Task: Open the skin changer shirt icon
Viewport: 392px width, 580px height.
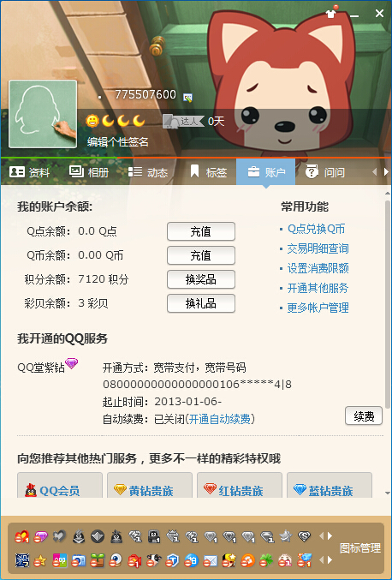Action: point(331,14)
